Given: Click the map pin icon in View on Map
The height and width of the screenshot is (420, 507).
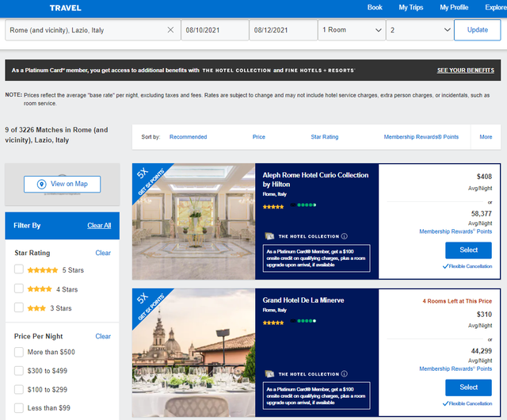Looking at the screenshot, I should 41,184.
